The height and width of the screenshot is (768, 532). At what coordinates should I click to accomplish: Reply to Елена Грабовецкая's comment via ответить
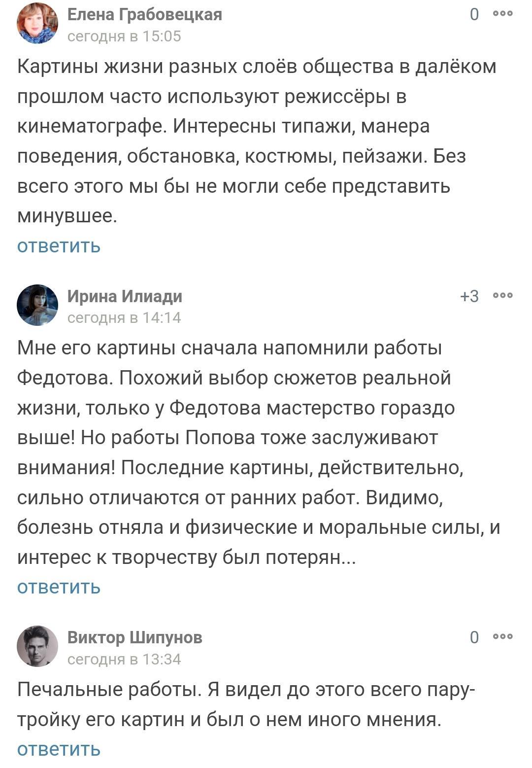tap(59, 245)
